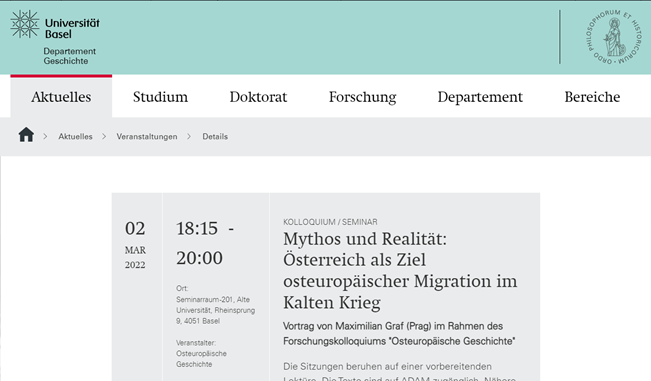Click chevron after the home icon
The height and width of the screenshot is (381, 651).
pyautogui.click(x=45, y=137)
